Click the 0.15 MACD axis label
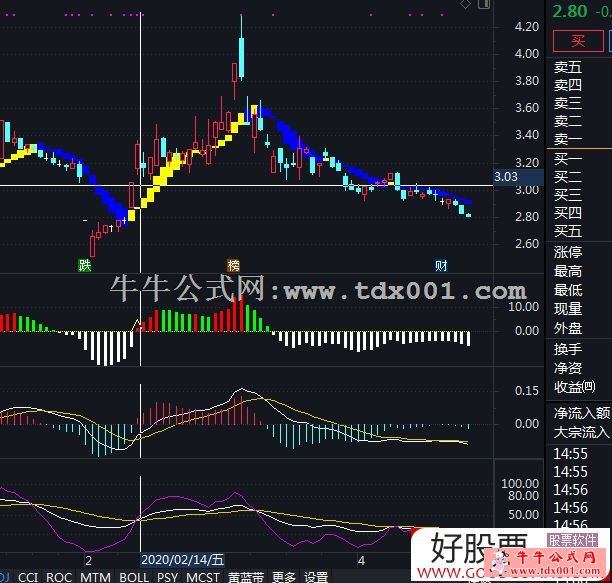This screenshot has height=583, width=612. pos(527,391)
